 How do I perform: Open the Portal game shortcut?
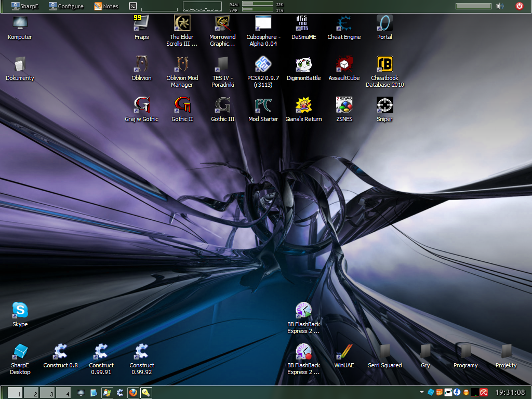point(384,23)
